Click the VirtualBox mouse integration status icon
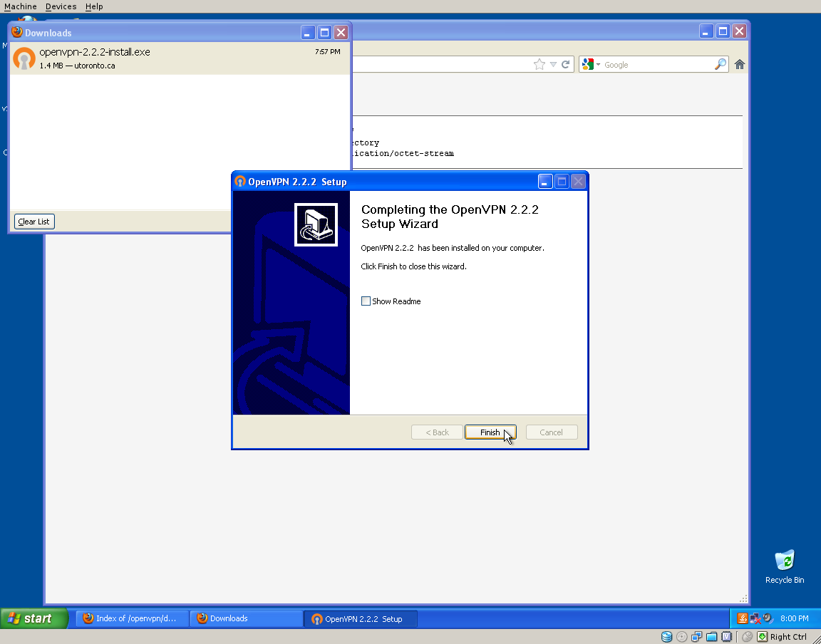 click(x=747, y=637)
